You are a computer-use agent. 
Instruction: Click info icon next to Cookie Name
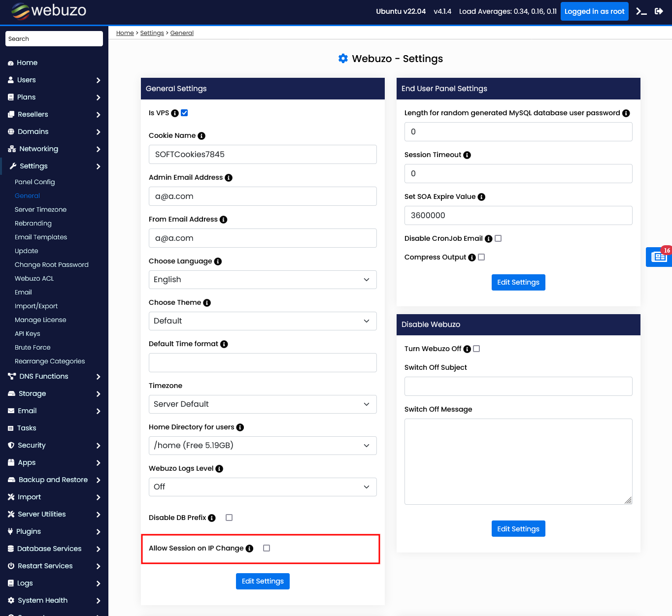pos(202,136)
